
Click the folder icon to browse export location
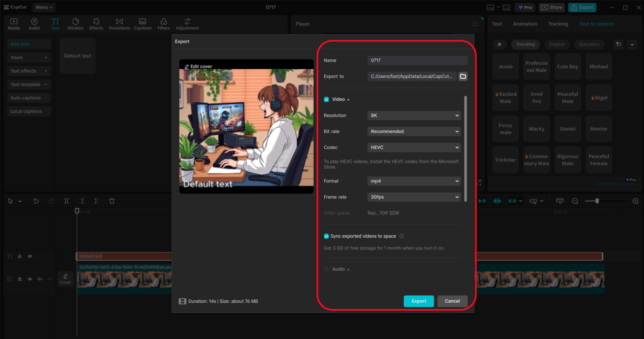coord(463,76)
